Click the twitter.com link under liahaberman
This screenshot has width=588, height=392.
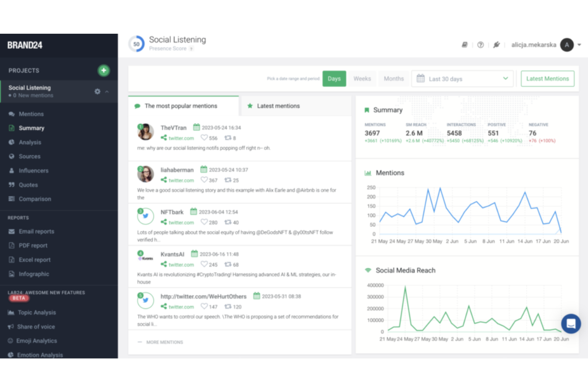181,180
